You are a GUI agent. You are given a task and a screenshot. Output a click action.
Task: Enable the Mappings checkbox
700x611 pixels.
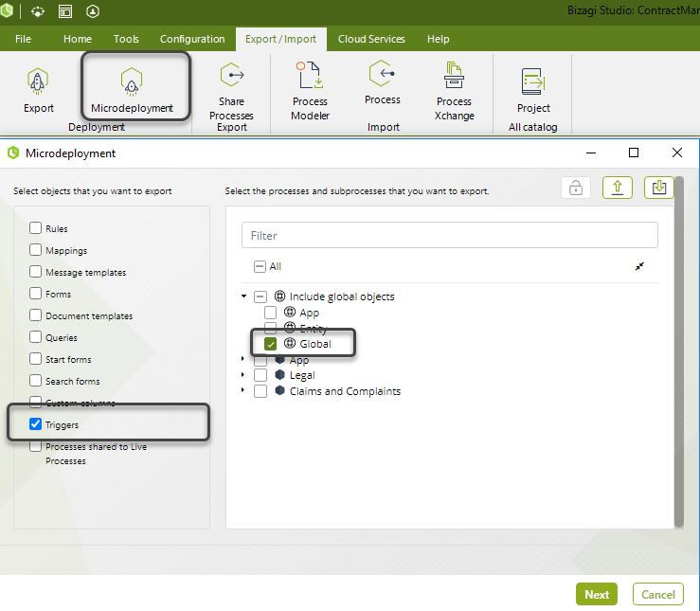click(35, 250)
